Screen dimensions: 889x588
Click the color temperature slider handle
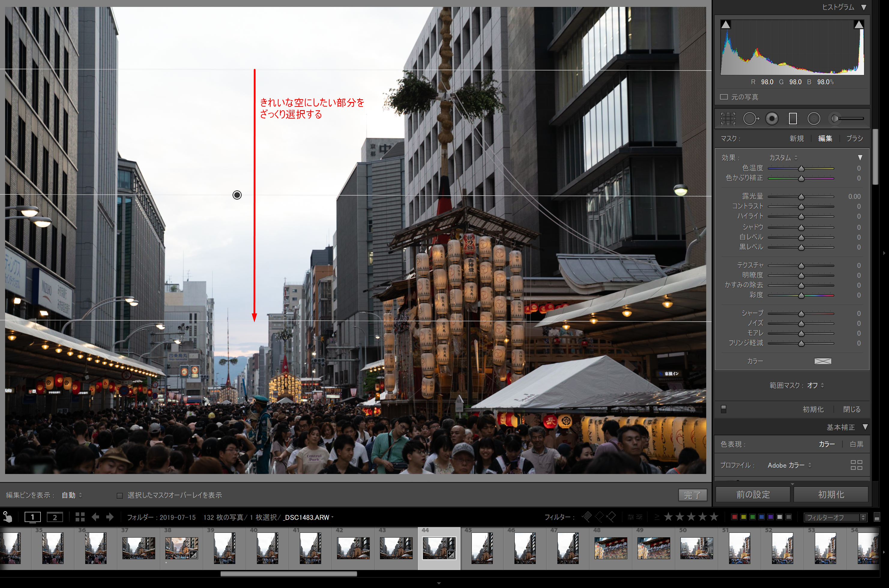coord(801,169)
